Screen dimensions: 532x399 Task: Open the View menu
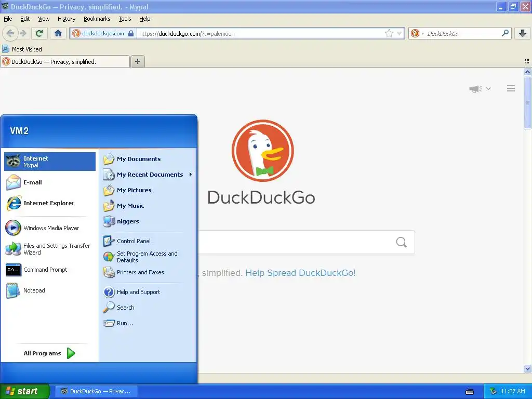(x=44, y=19)
